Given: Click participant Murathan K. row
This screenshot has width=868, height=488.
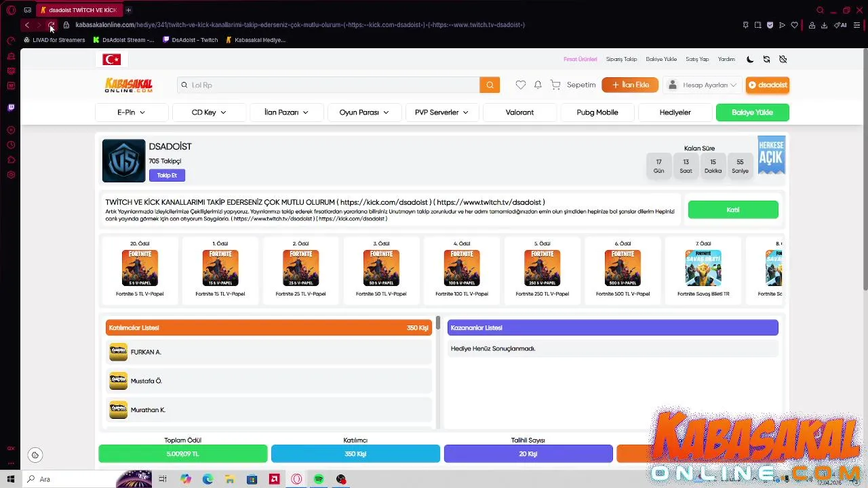Looking at the screenshot, I should [269, 410].
